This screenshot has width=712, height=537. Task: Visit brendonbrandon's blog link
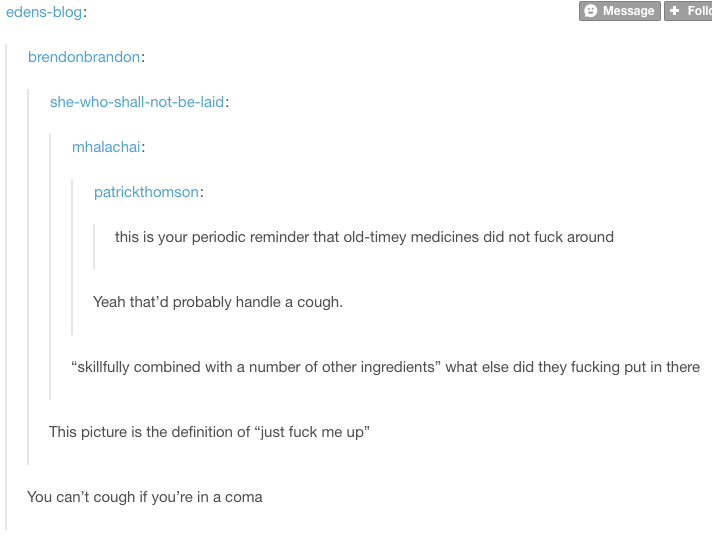click(84, 57)
